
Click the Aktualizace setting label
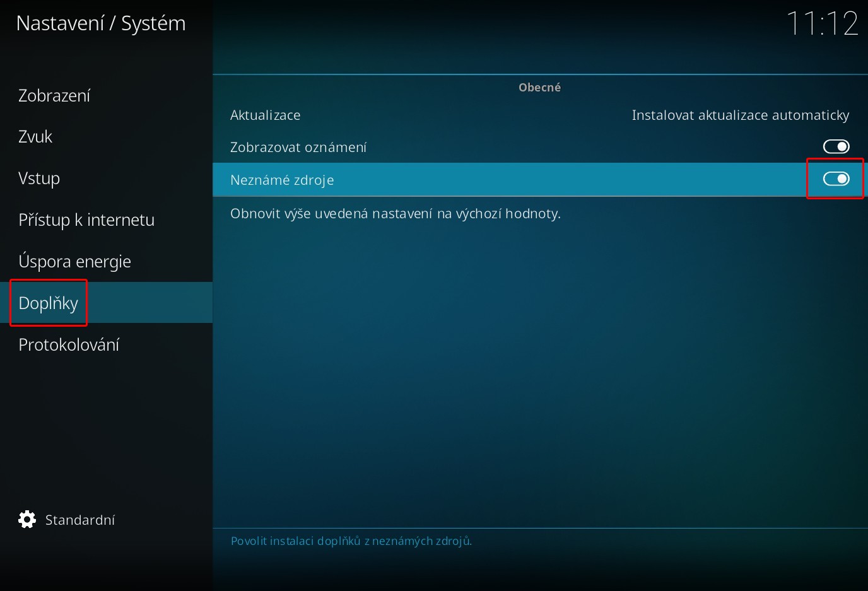(x=266, y=115)
